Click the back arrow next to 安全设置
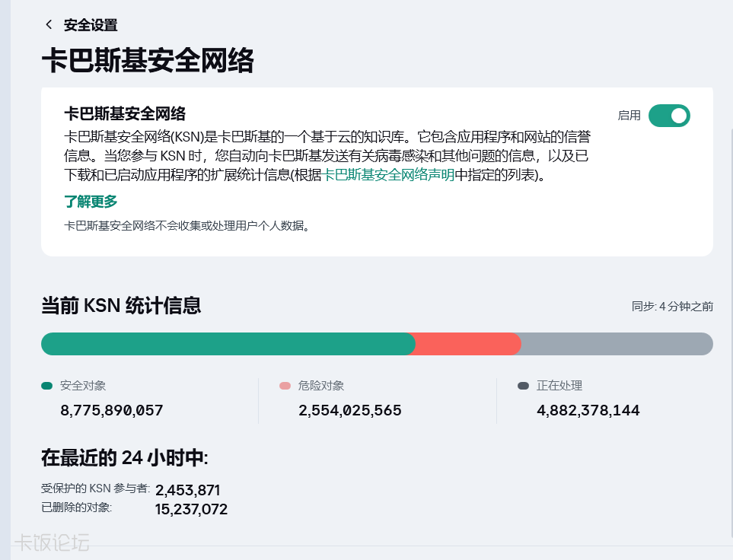733x560 pixels. point(49,25)
